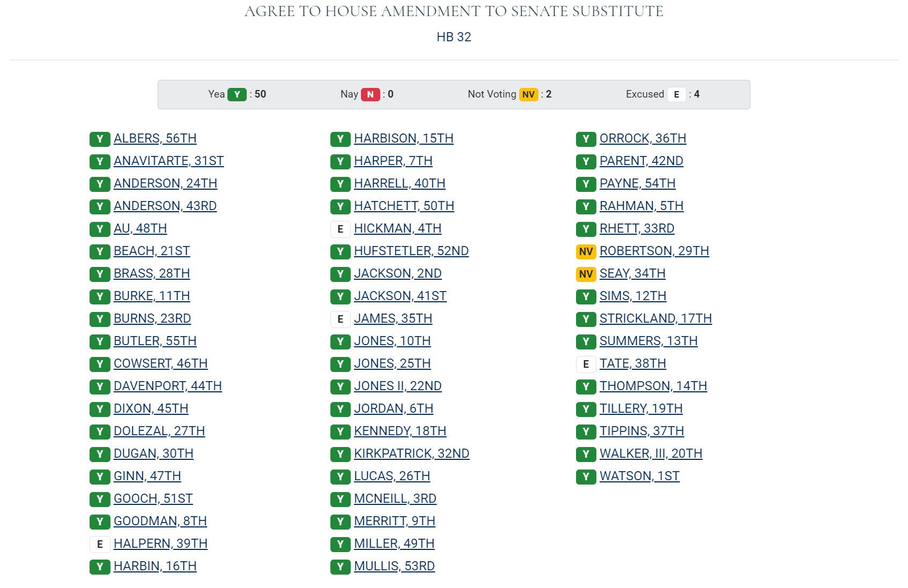
Task: Click JONES II, 22ND link
Action: pos(398,386)
